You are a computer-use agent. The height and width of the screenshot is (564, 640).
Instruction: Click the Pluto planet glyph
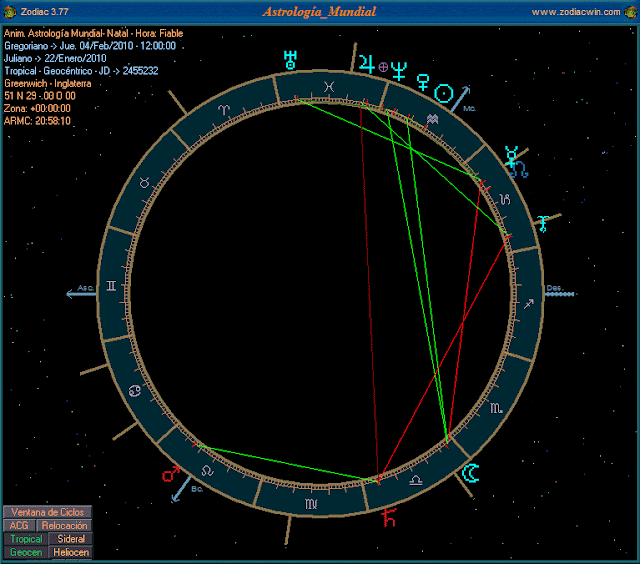click(x=543, y=224)
